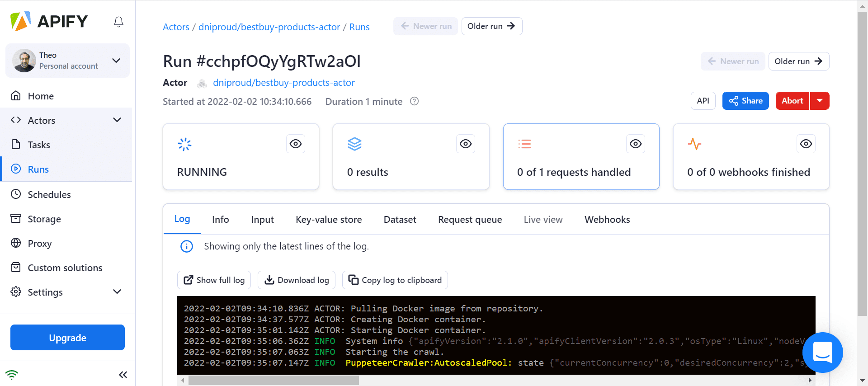Image resolution: width=868 pixels, height=386 pixels.
Task: Go to Older run in breadcrumb bar
Action: coord(492,26)
